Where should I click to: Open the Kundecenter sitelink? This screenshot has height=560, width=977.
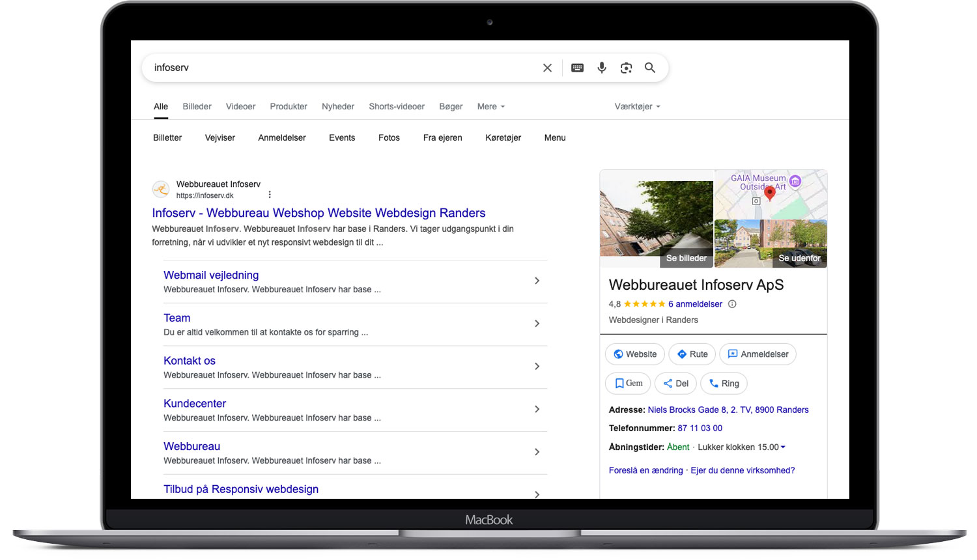coord(195,404)
